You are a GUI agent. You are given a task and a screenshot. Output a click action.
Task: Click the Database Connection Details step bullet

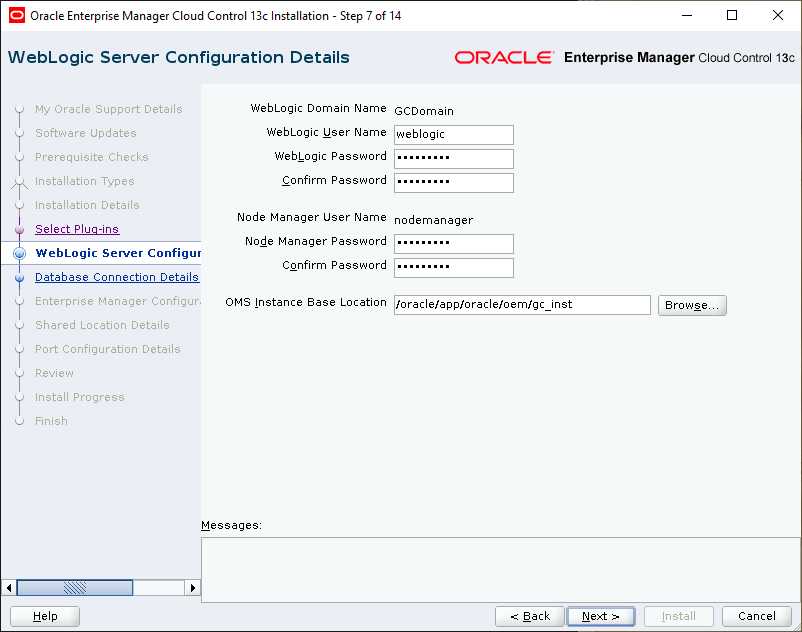[x=19, y=278]
